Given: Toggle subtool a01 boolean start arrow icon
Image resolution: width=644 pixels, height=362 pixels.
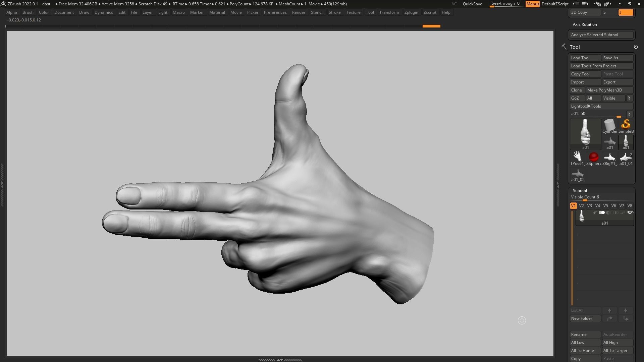Looking at the screenshot, I should (595, 213).
